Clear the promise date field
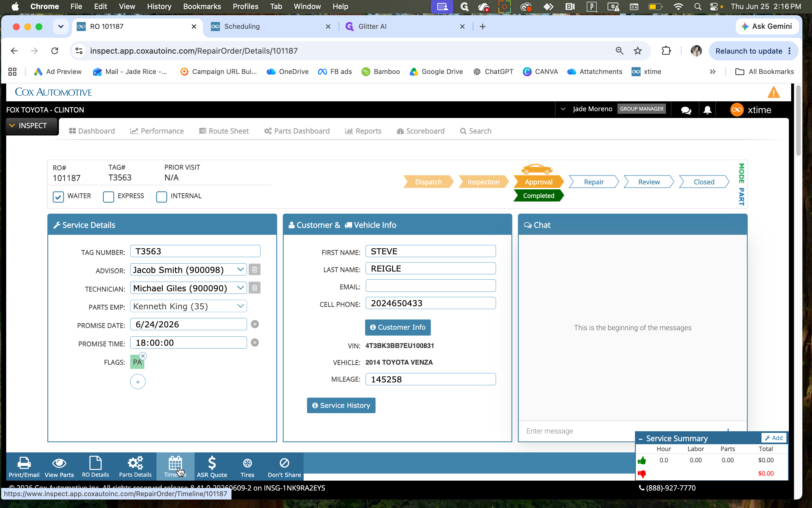Image resolution: width=812 pixels, height=508 pixels. pos(255,324)
